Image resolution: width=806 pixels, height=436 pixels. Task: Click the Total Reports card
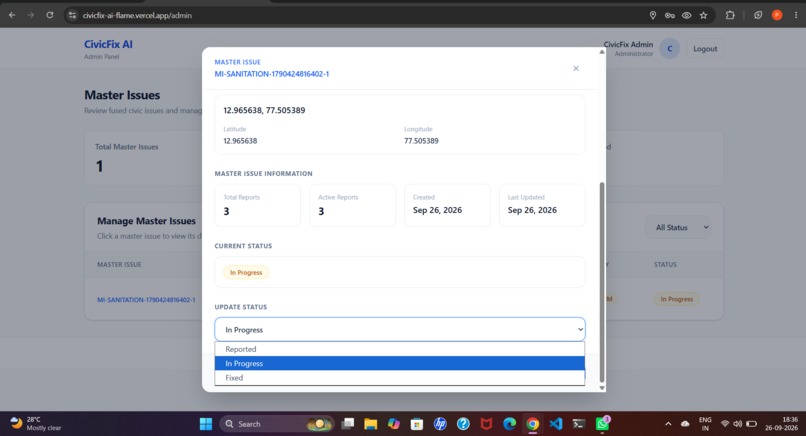258,205
